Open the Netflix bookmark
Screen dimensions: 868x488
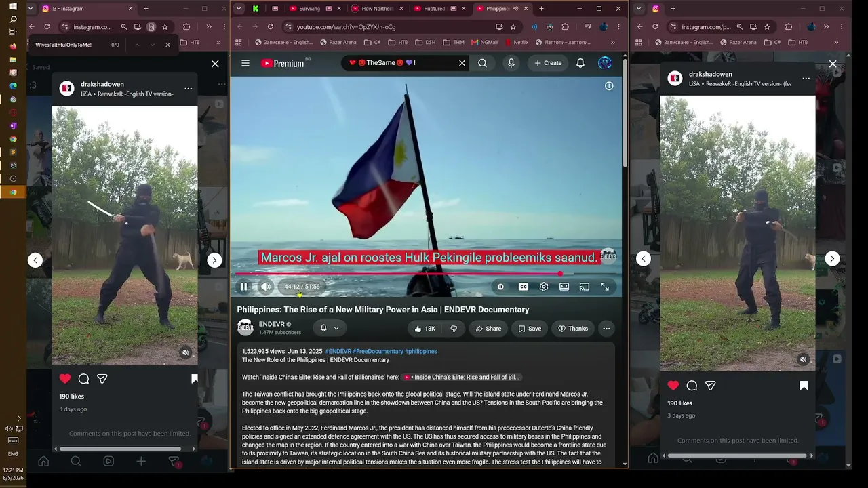tap(517, 42)
